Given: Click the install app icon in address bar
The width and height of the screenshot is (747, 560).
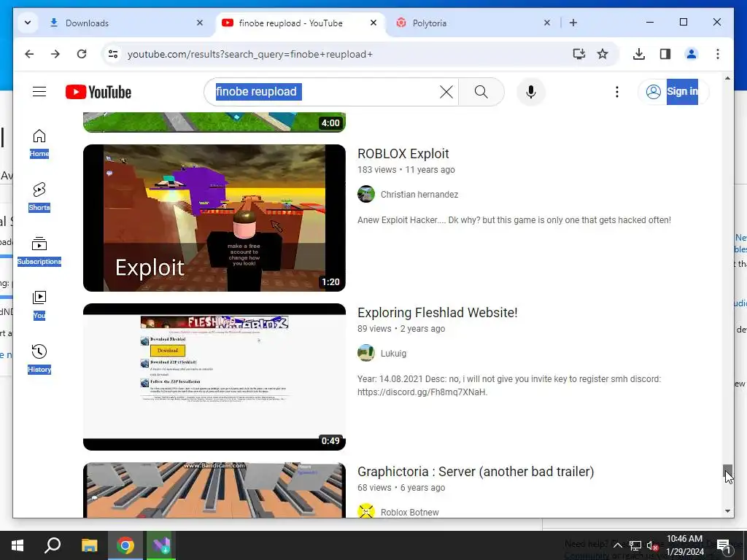Looking at the screenshot, I should tap(578, 54).
